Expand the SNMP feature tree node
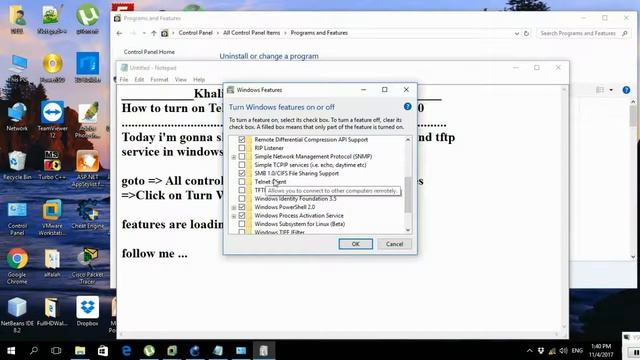Viewport: 640px width, 360px height. point(234,157)
